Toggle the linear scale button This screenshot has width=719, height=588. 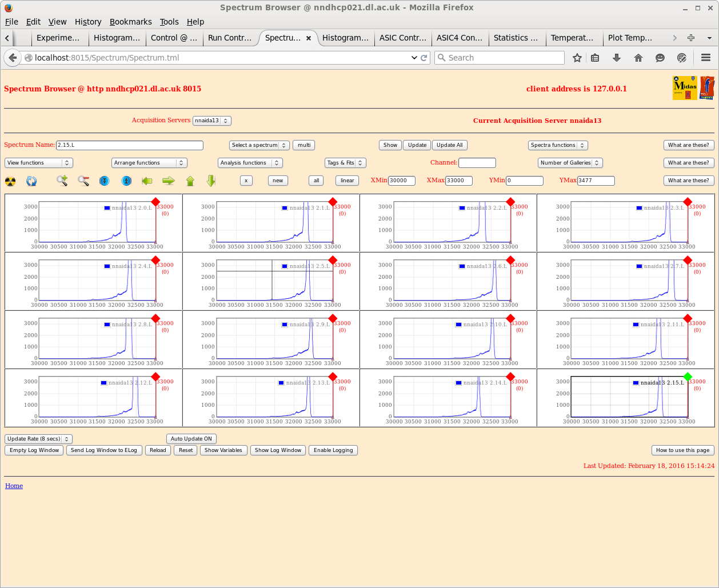(347, 181)
